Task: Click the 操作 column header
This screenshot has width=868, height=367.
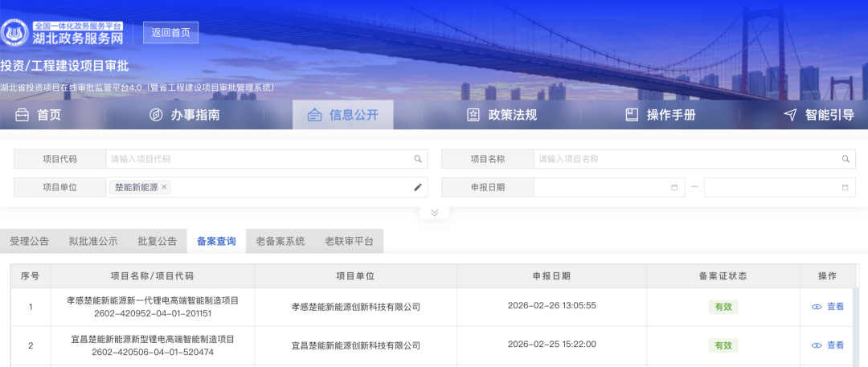Action: (828, 275)
